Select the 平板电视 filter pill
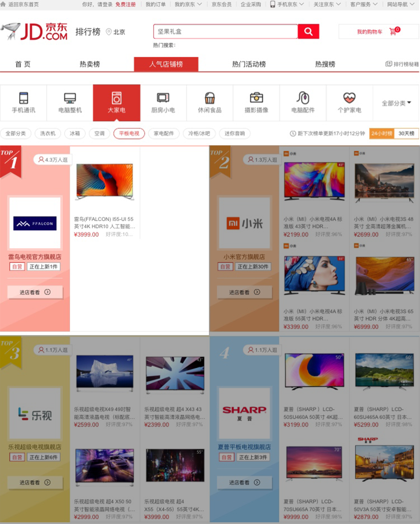The image size is (420, 524). point(129,134)
